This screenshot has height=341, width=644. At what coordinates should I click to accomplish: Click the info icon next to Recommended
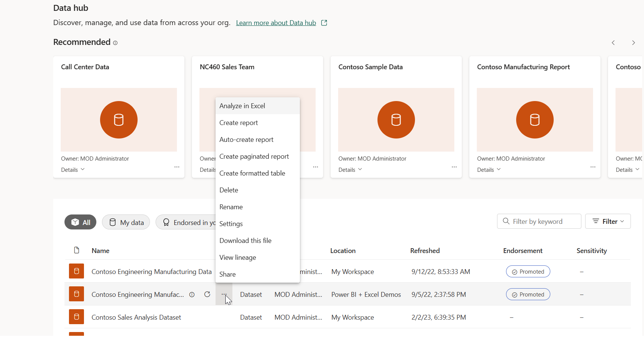[x=115, y=43]
